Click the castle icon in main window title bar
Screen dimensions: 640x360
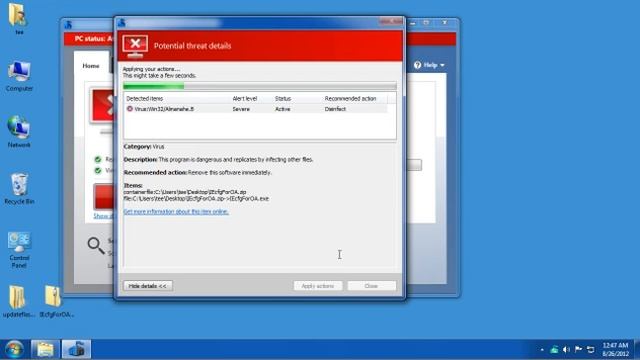(x=69, y=25)
